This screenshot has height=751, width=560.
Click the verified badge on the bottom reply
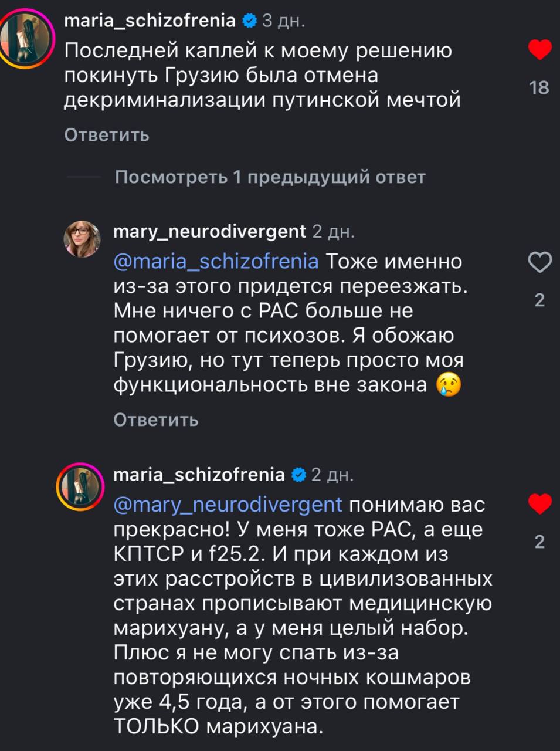click(x=298, y=474)
